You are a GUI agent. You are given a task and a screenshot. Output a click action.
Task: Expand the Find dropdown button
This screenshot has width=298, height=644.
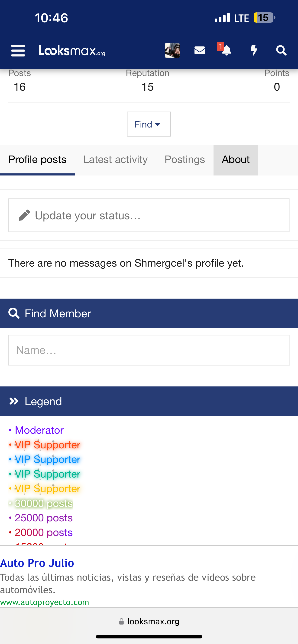pyautogui.click(x=149, y=124)
